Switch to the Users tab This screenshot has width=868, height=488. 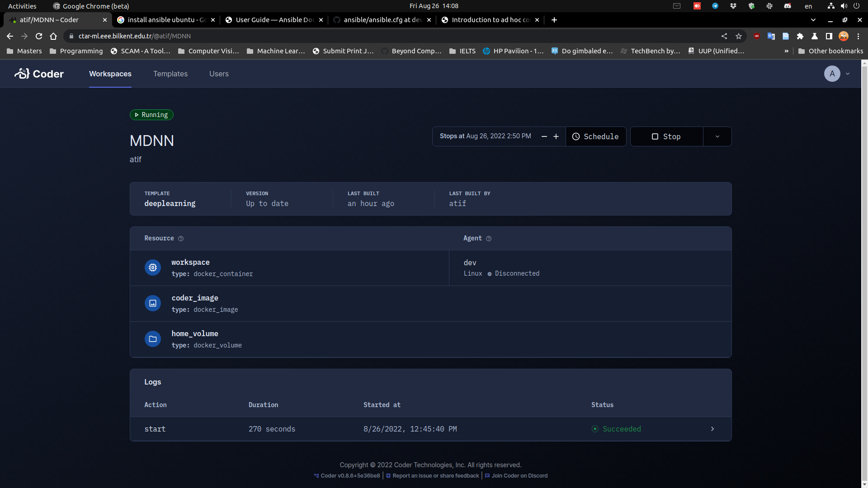coord(219,74)
